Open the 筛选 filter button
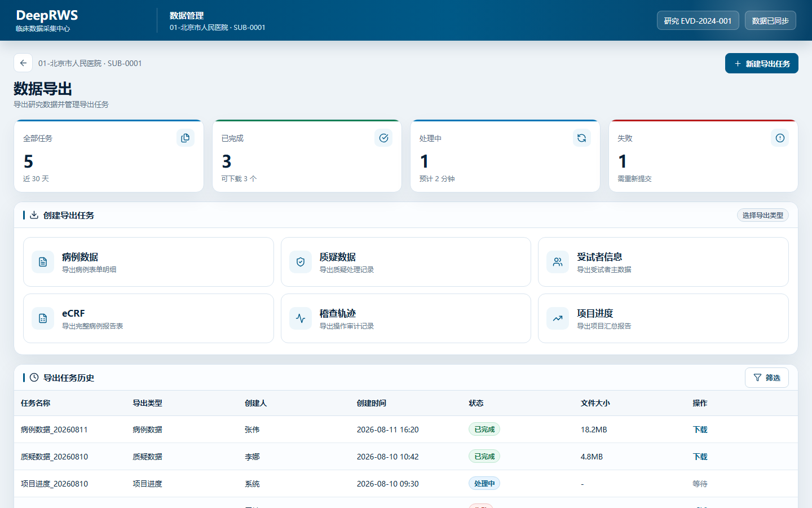The height and width of the screenshot is (508, 812). point(767,378)
